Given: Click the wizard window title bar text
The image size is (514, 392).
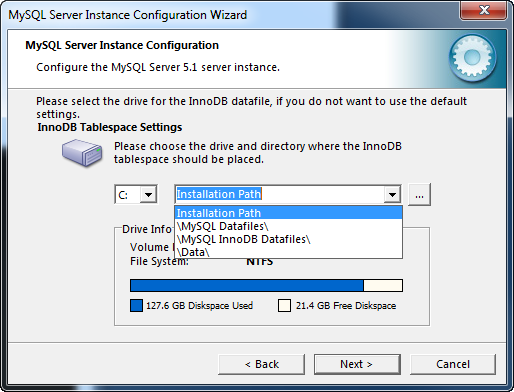Looking at the screenshot, I should 128,15.
